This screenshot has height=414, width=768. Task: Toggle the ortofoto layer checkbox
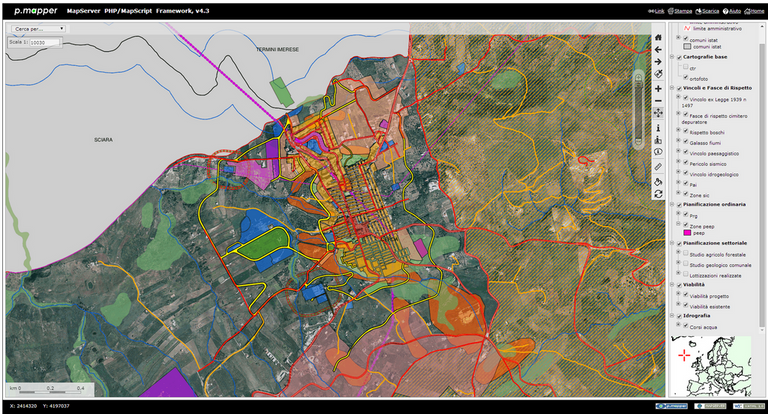click(685, 77)
